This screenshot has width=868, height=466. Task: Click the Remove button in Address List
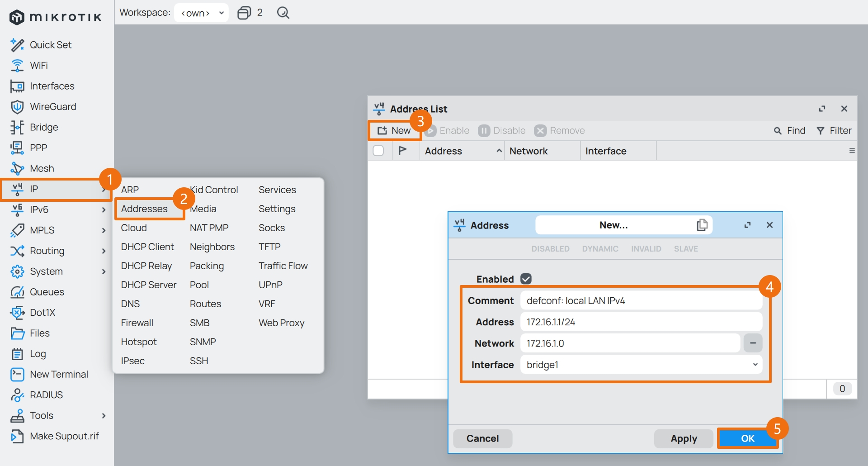(x=560, y=131)
